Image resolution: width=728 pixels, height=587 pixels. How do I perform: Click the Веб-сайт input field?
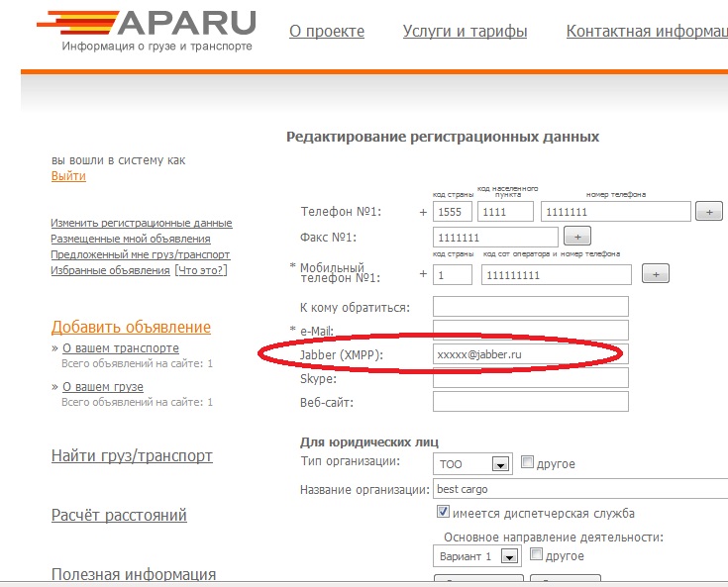click(x=531, y=401)
